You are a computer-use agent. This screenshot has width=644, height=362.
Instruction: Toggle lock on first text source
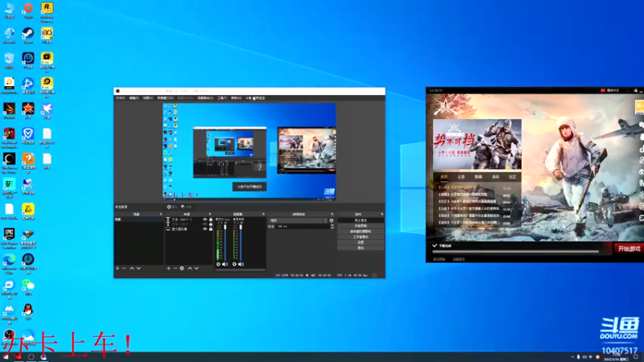(x=211, y=220)
